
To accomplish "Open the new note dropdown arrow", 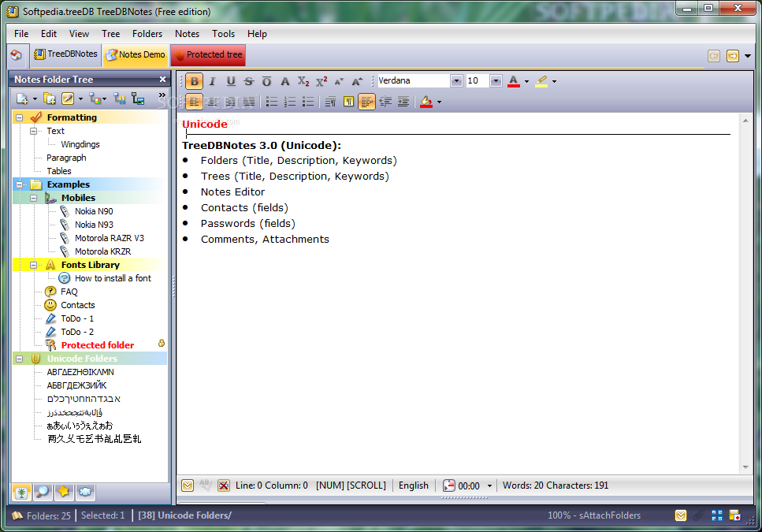I will coord(35,99).
